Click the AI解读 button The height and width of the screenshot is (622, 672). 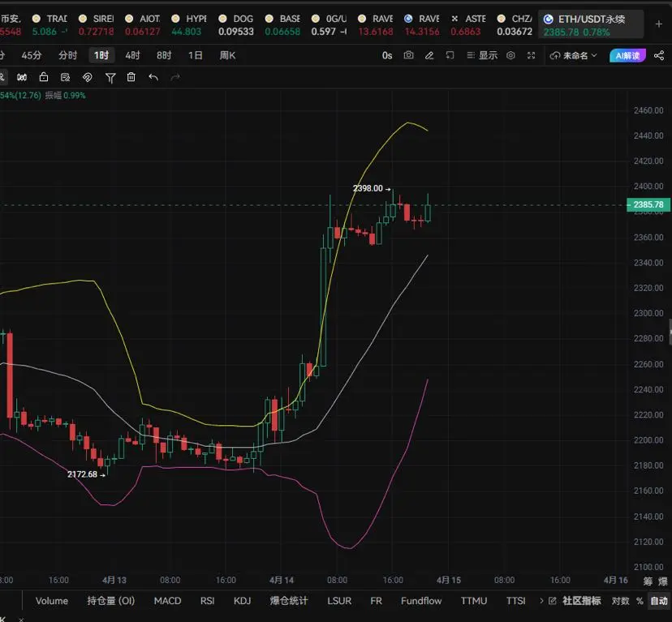[x=627, y=55]
